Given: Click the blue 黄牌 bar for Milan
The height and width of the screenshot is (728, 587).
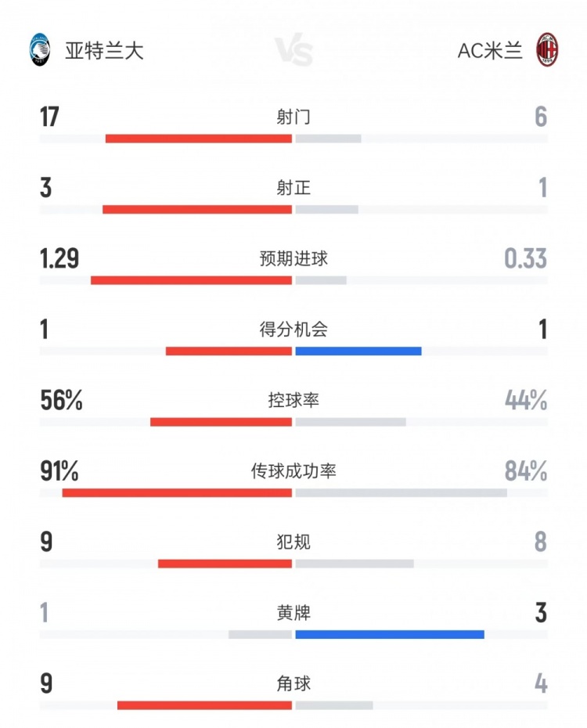Looking at the screenshot, I should coord(390,634).
